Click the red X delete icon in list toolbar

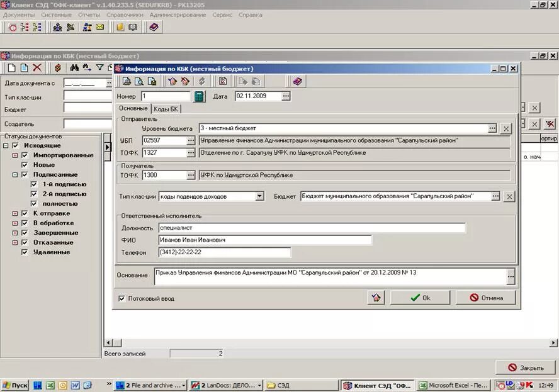[x=37, y=68]
